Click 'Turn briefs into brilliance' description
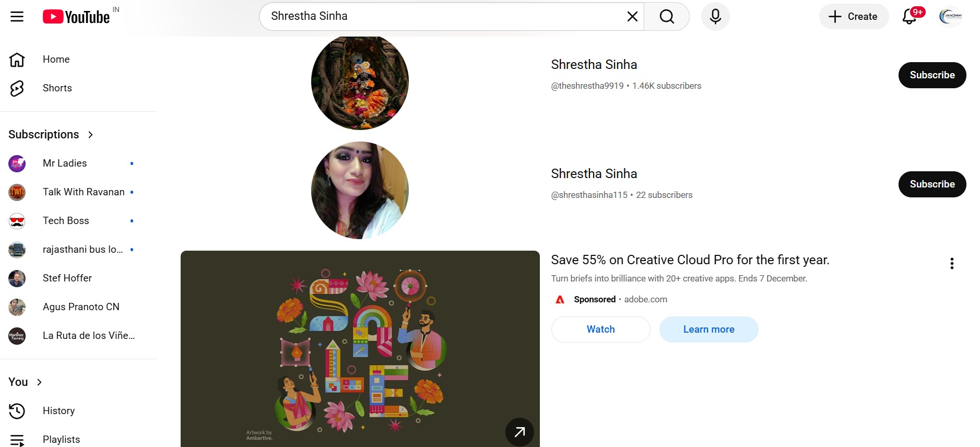The height and width of the screenshot is (447, 980). tap(679, 279)
